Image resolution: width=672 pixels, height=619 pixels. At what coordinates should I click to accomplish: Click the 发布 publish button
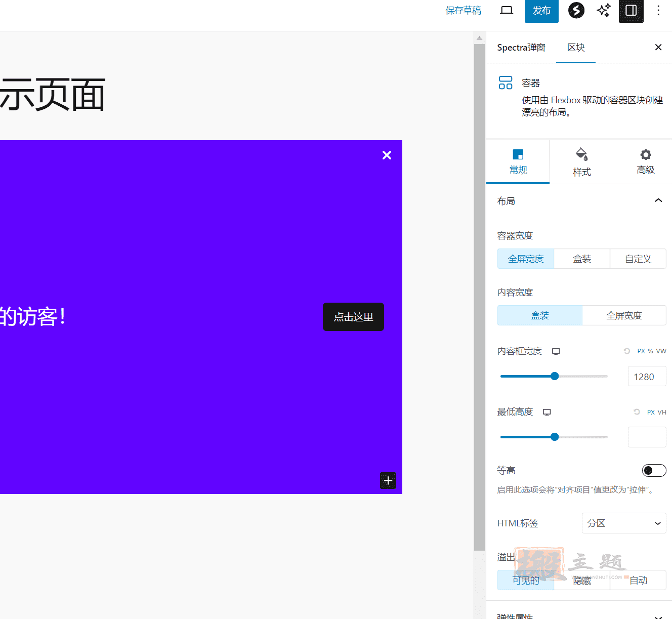pyautogui.click(x=541, y=11)
